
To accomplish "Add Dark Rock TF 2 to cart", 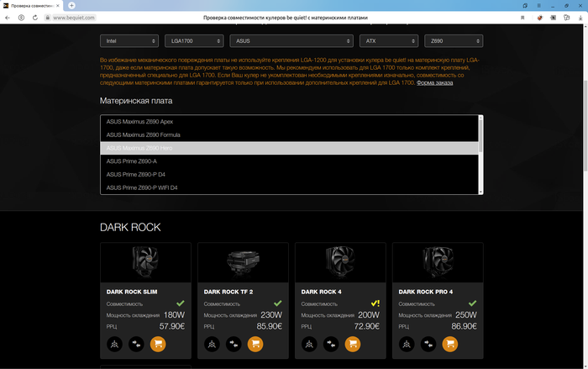I will (x=255, y=344).
